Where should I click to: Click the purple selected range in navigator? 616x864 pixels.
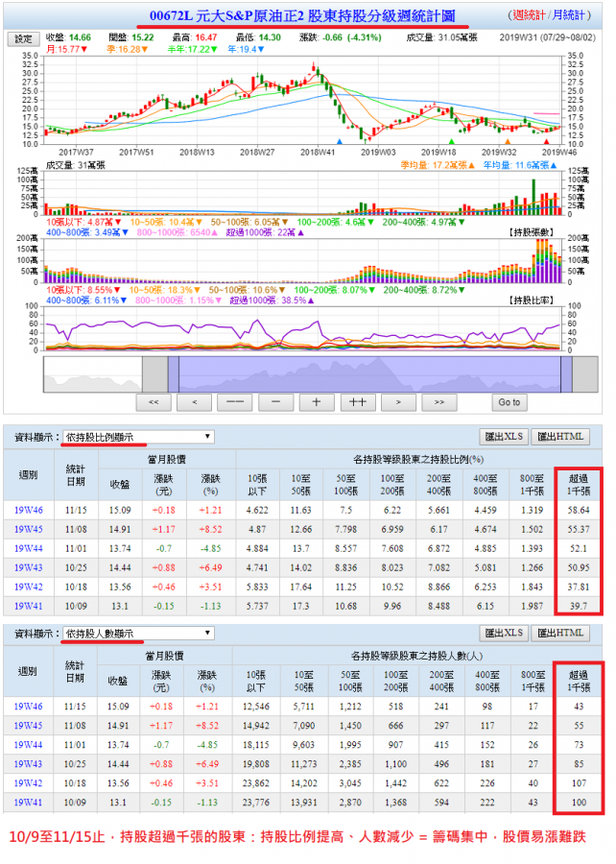pos(370,374)
